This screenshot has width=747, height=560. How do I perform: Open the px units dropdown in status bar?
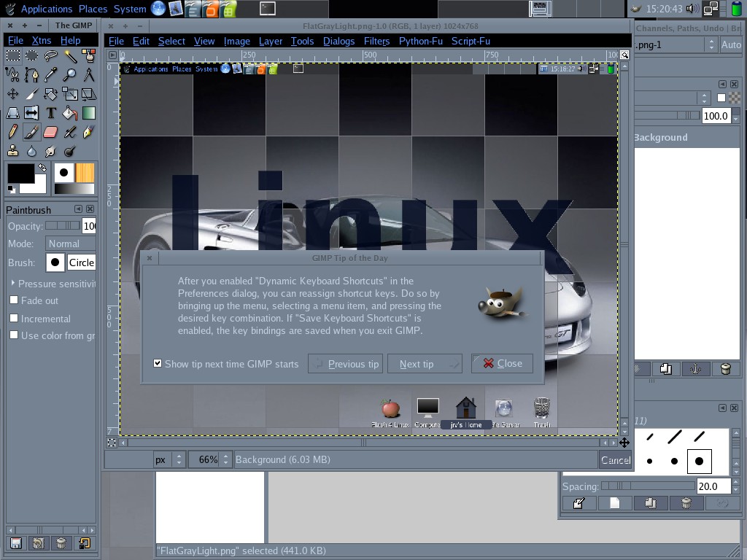click(169, 459)
